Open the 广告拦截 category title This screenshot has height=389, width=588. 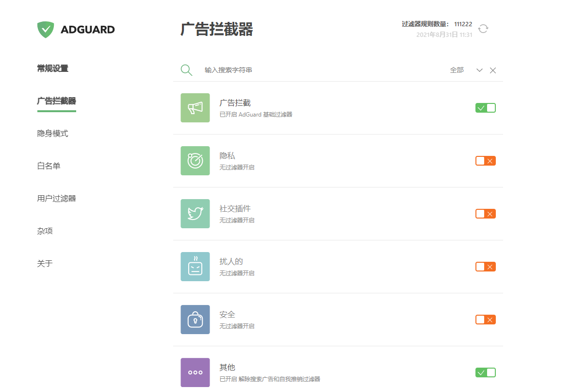[x=235, y=103]
